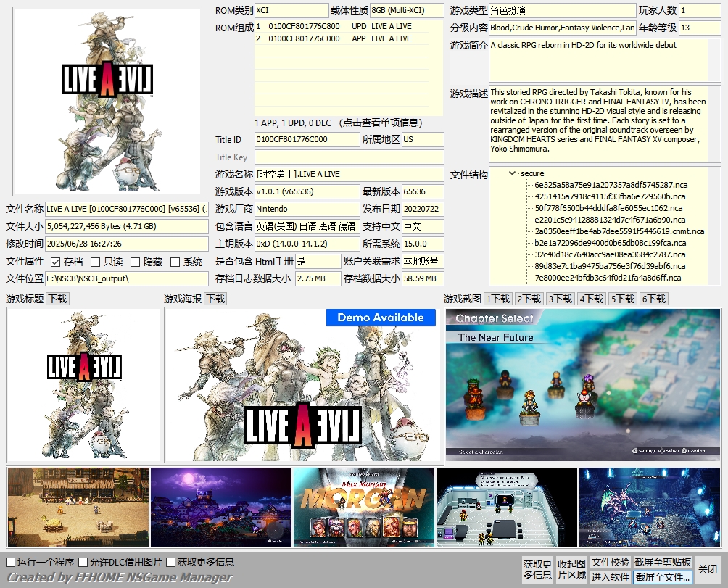Viewport: 728px width, 588px height.
Task: Toggle the 只读 read-only checkbox
Action: [x=95, y=262]
